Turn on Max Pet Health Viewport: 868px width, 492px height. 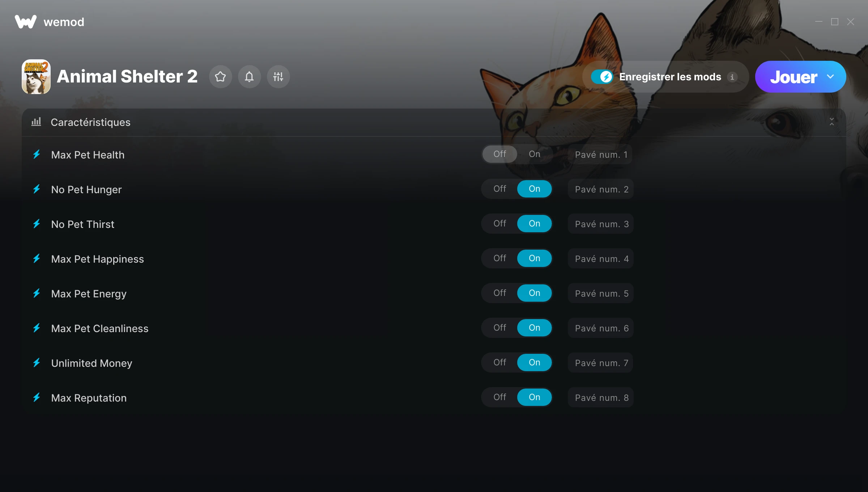[x=534, y=154]
